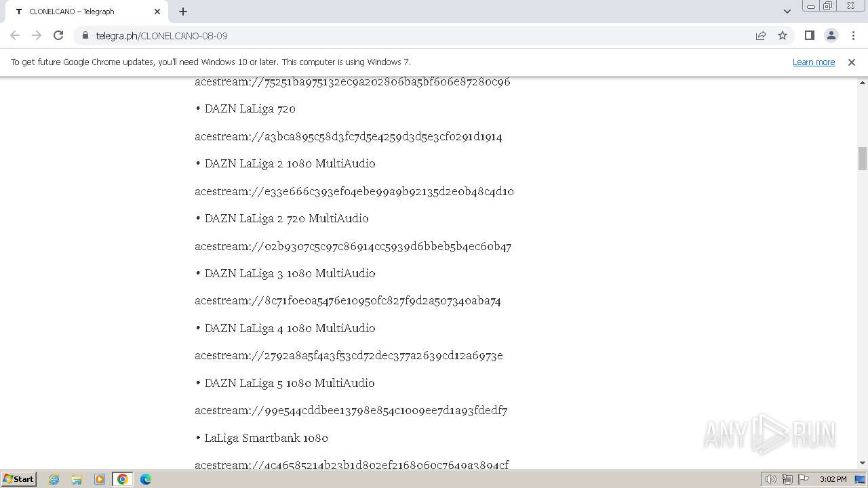
Task: Click the DAZN LaLiga 720 heading
Action: coord(250,108)
